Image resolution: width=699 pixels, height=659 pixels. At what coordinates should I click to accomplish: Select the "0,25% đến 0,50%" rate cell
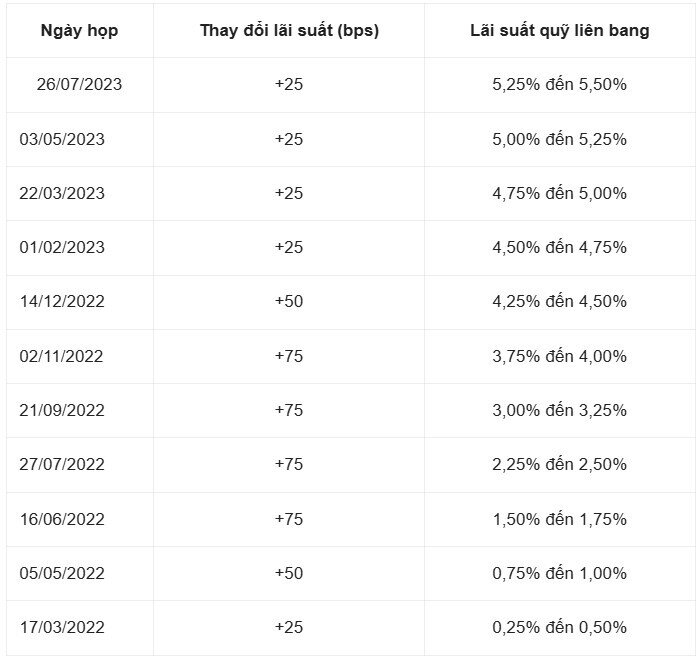[559, 627]
